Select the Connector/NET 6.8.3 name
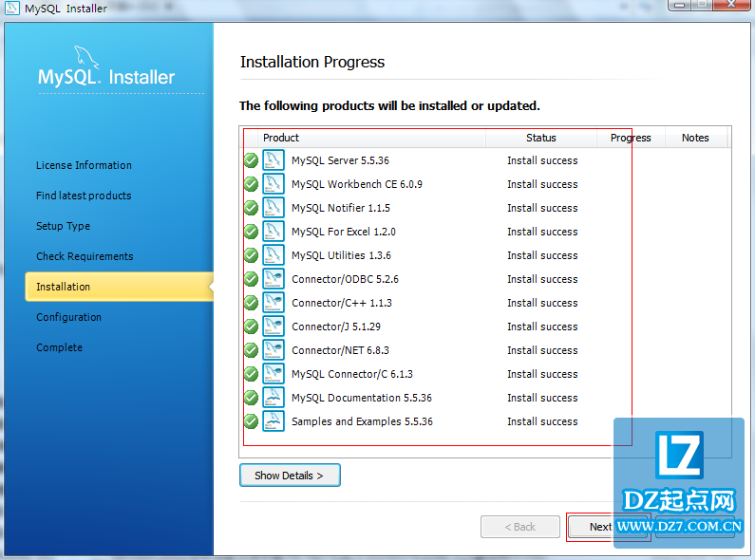 (x=340, y=350)
